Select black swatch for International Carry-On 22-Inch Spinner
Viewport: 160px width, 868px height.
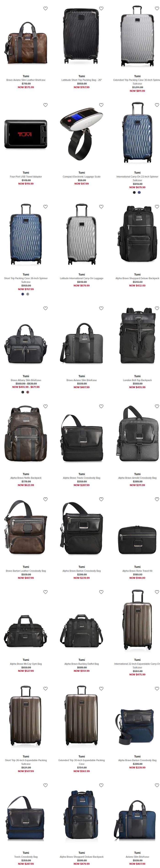tap(134, 192)
